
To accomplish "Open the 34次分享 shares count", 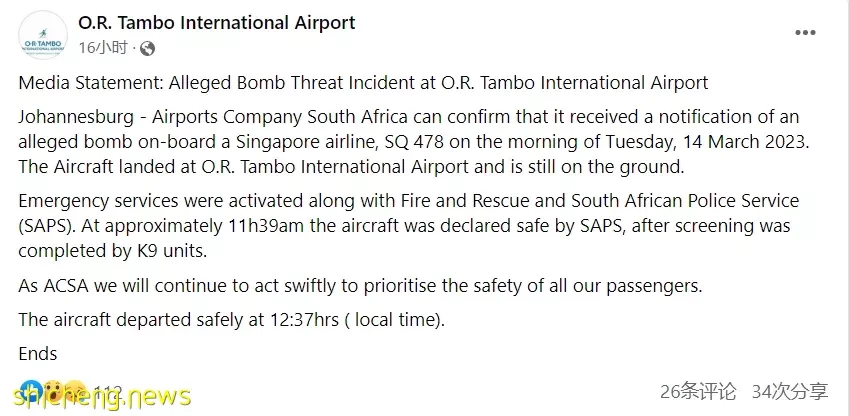I will (790, 391).
